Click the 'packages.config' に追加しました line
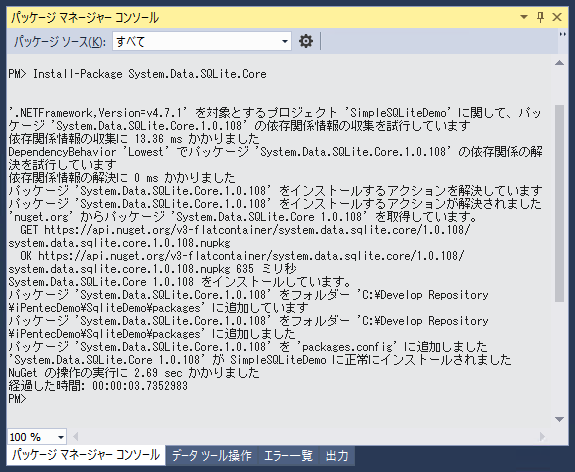The width and height of the screenshot is (575, 472). coord(248,347)
